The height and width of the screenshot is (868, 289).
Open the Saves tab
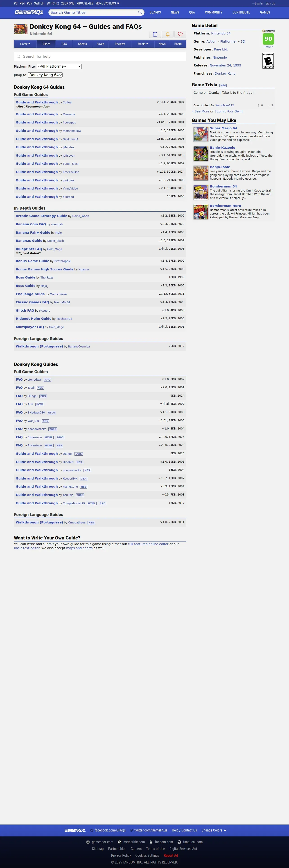pyautogui.click(x=100, y=44)
